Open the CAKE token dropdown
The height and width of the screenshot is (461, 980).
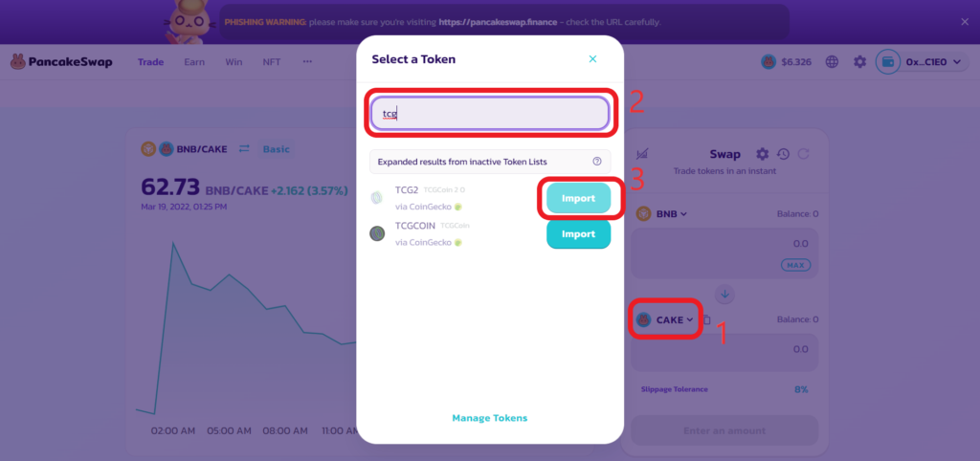[x=665, y=319]
